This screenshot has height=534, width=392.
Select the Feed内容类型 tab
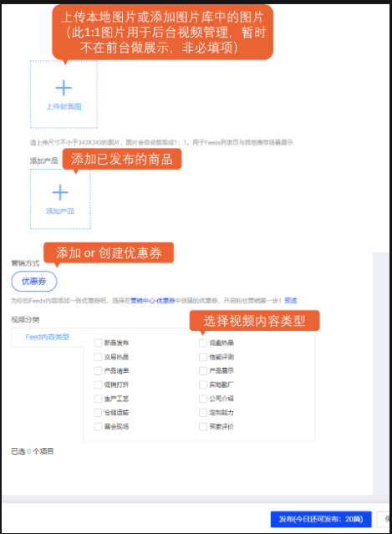click(48, 337)
